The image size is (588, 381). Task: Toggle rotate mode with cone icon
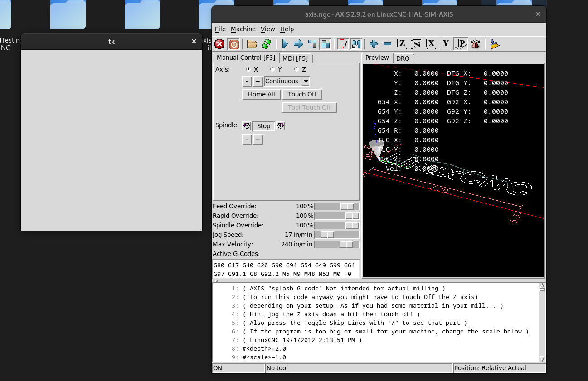(x=475, y=44)
